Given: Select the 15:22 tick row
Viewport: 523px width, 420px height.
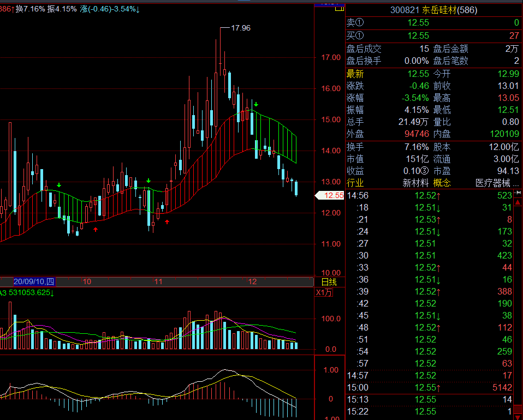Looking at the screenshot, I should pos(429,411).
